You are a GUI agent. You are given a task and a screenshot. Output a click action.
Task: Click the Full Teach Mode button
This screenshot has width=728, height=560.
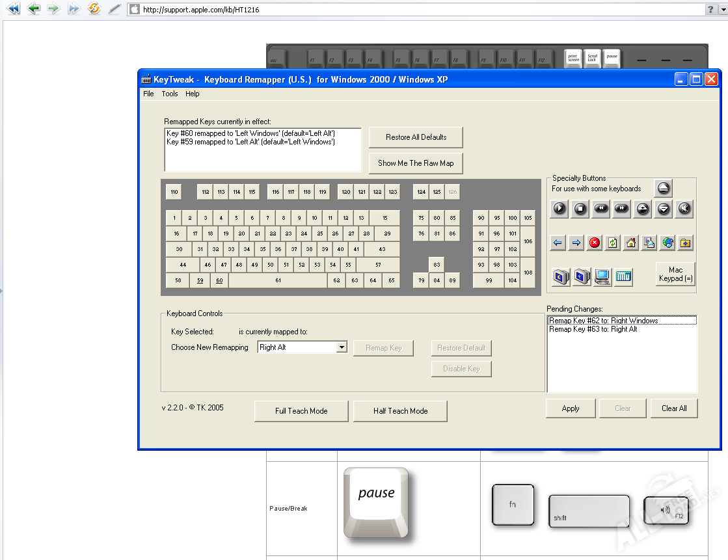tap(301, 411)
